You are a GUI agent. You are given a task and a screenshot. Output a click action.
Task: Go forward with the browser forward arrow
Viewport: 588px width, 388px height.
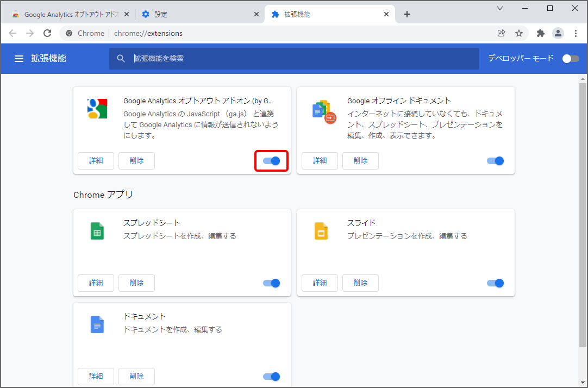point(30,33)
